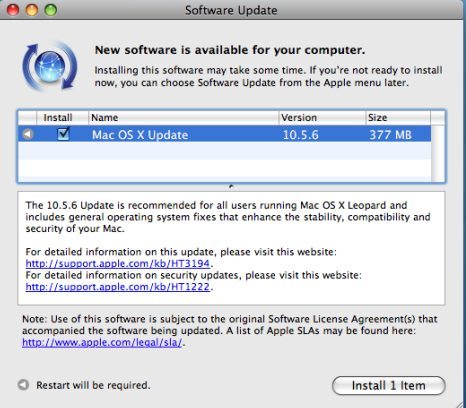This screenshot has height=408, width=466.
Task: Click the size value 377 MB
Action: coord(390,135)
